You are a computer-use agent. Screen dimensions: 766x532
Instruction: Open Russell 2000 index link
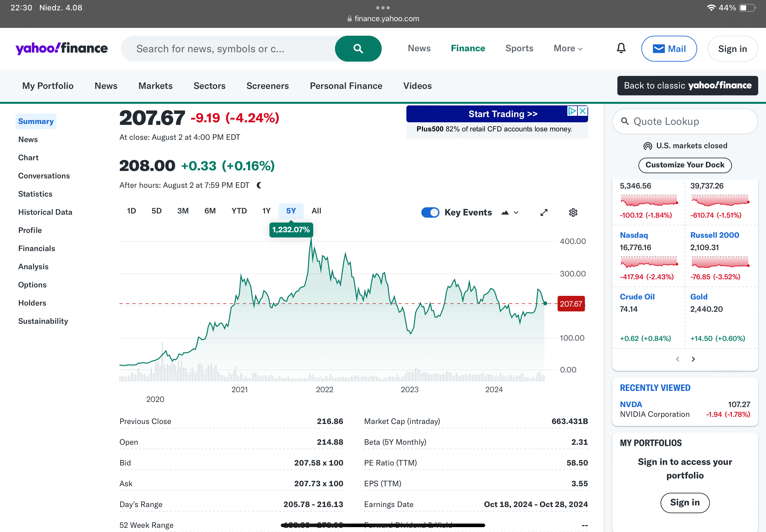tap(714, 235)
